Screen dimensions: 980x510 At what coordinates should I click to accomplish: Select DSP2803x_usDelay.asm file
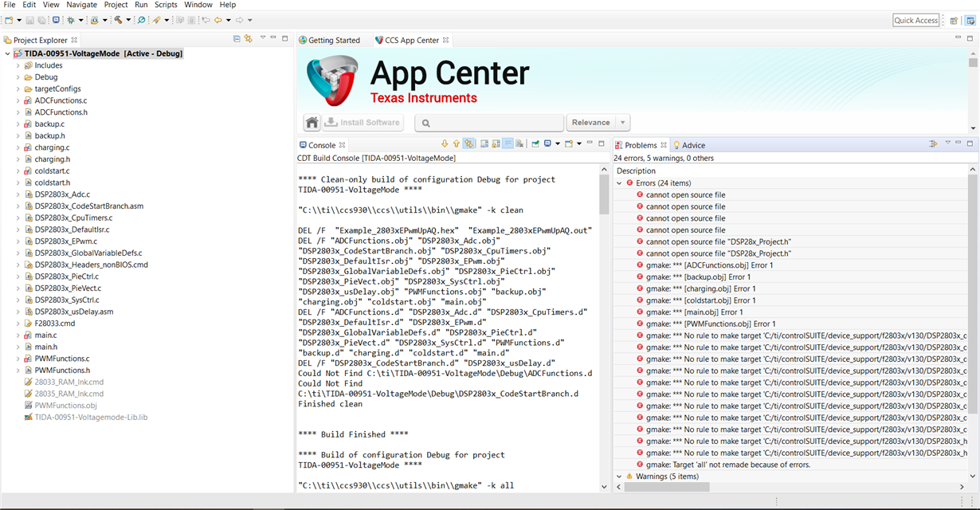74,312
